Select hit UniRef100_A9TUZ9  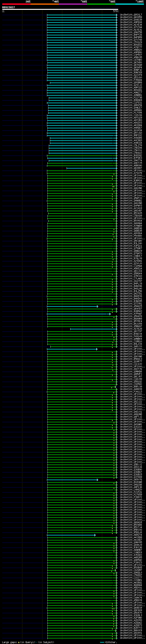tap(131, 118)
